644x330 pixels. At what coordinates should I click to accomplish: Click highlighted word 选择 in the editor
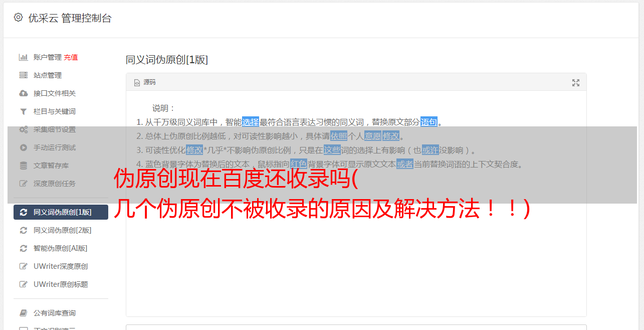coord(251,122)
